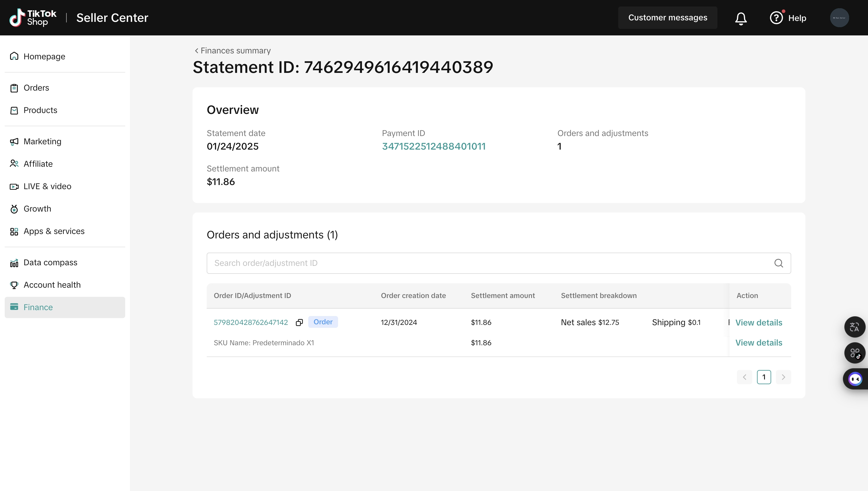
Task: Click the Help question mark icon
Action: 776,18
